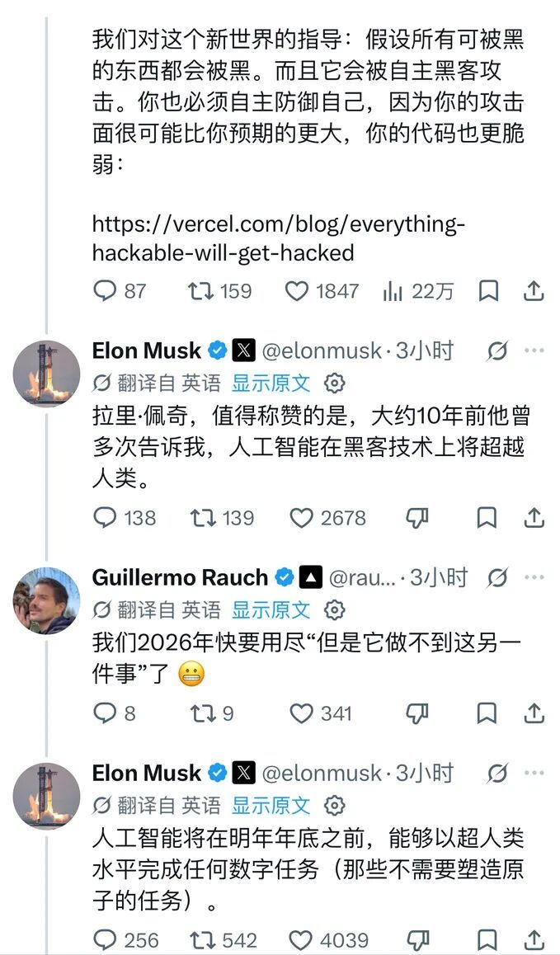The width and height of the screenshot is (560, 955).
Task: Downvote Elon's tweet about 拉里·佩奇
Action: (x=417, y=518)
